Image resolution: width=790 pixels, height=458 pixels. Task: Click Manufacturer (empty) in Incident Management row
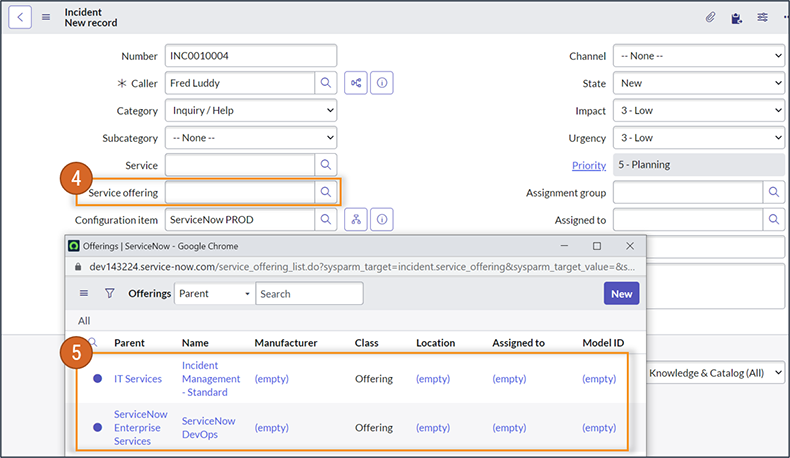tap(272, 379)
